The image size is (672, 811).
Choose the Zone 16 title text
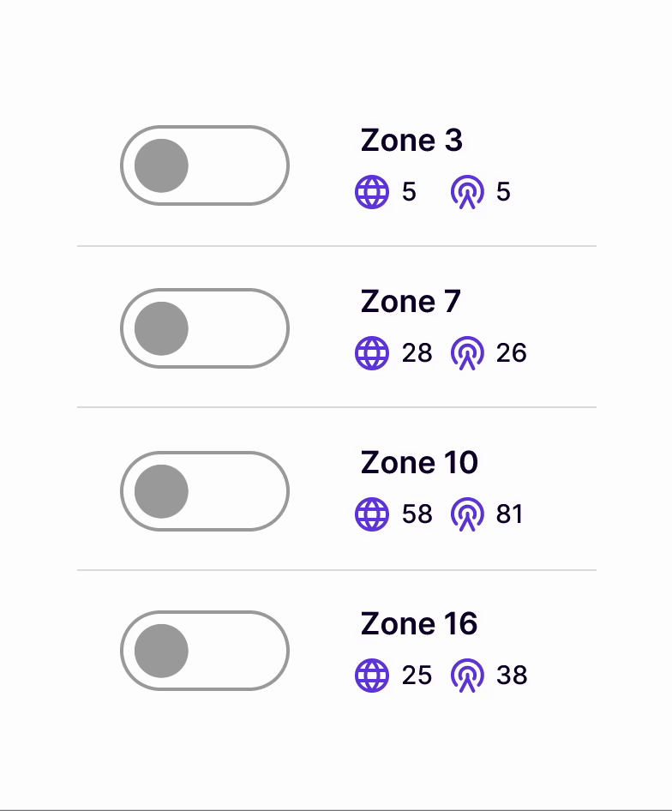419,624
